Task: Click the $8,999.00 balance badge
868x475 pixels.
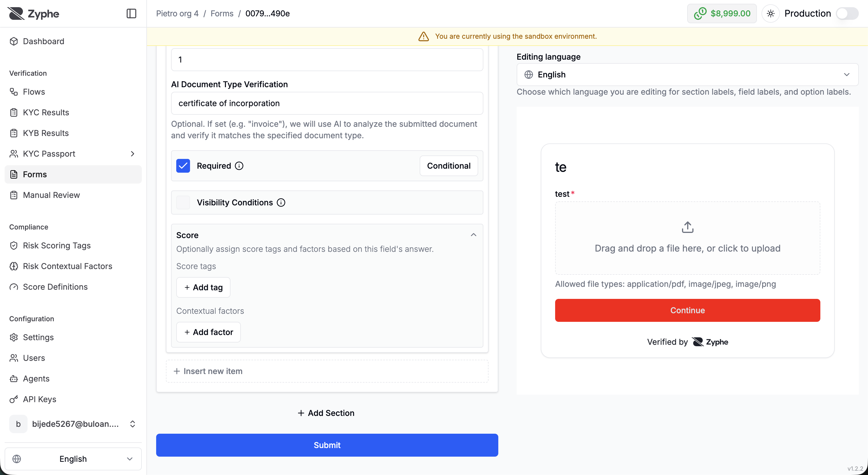Action: pos(722,13)
